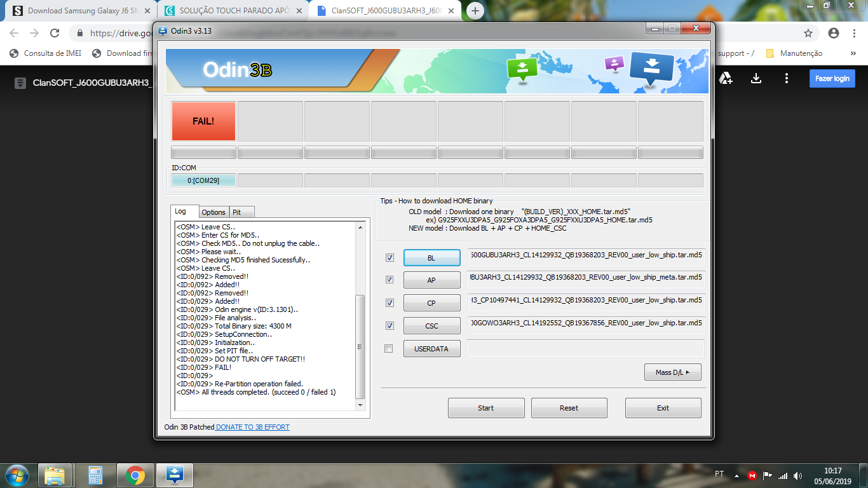Open the Consulta de IMEI bookmark
868x488 pixels.
click(46, 53)
